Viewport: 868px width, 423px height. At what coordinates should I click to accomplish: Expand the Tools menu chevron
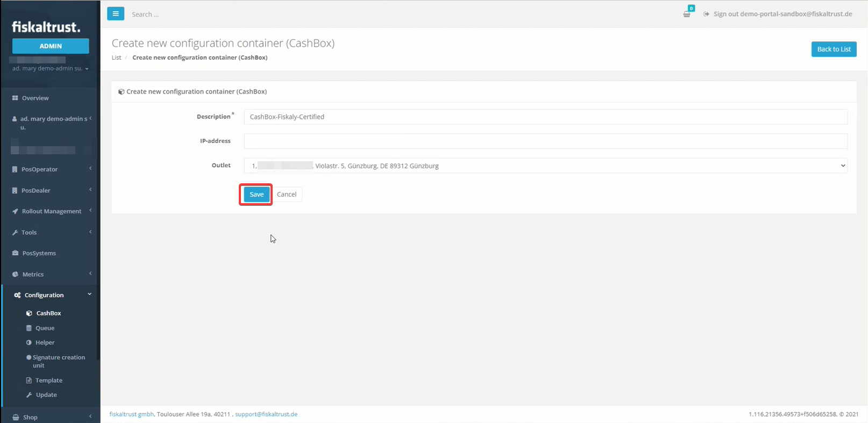90,232
